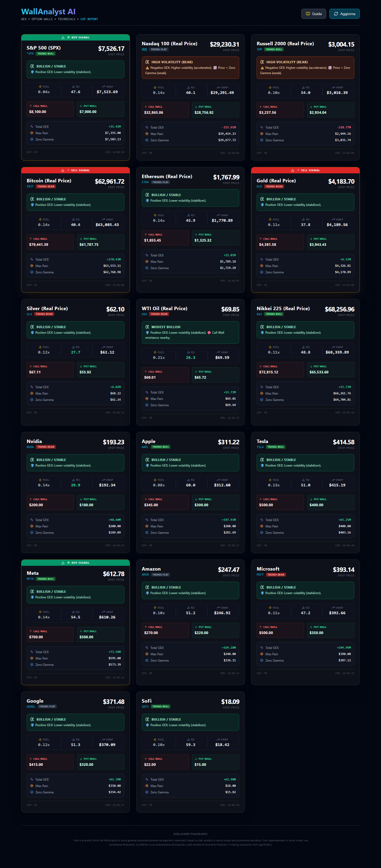Screen dimensions: 381x868
Task: Click the RSI bar-chart icon on Bitcoin card
Action: (x=73, y=220)
